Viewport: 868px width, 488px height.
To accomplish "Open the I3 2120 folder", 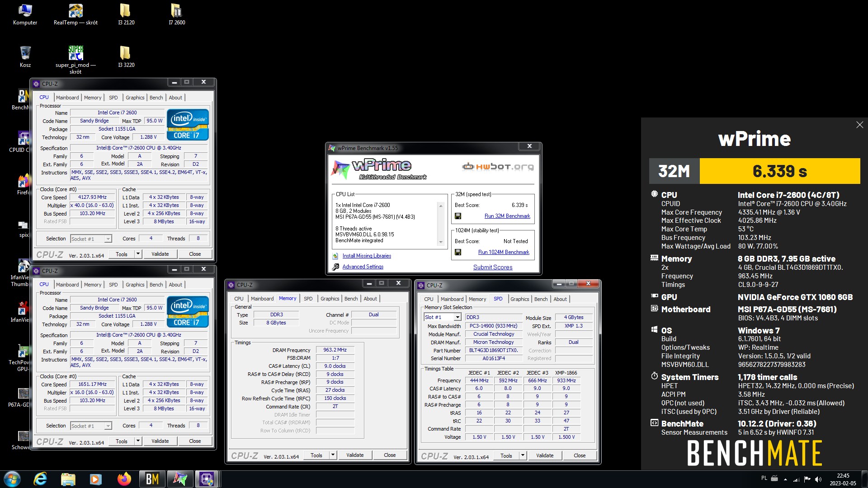I will (x=126, y=14).
